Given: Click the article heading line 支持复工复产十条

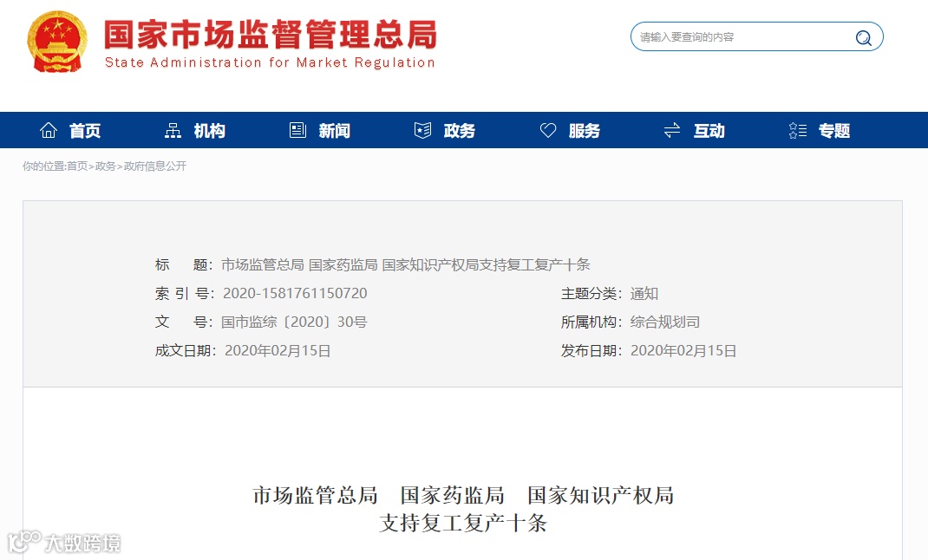Looking at the screenshot, I should click(463, 523).
